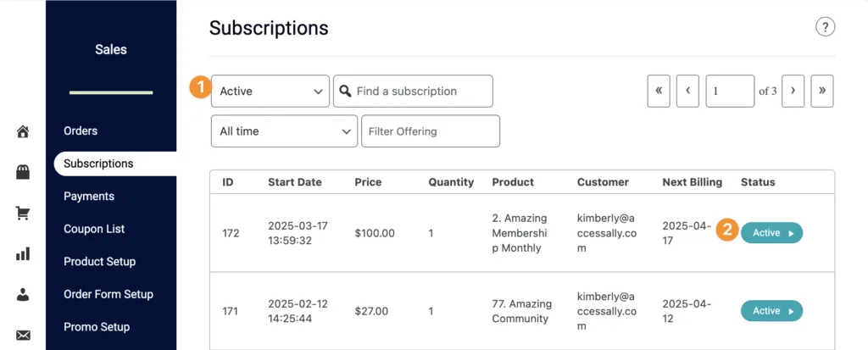Open Active status menu for subscription 172

click(x=771, y=232)
